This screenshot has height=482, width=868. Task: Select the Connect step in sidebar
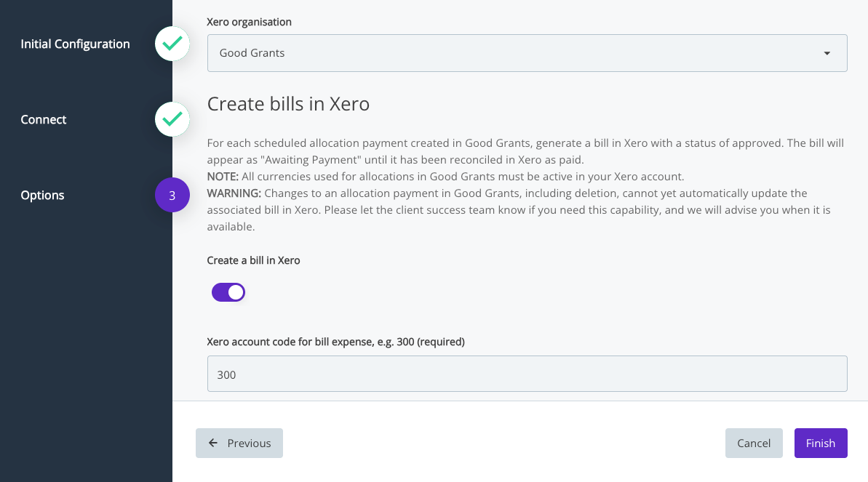44,120
